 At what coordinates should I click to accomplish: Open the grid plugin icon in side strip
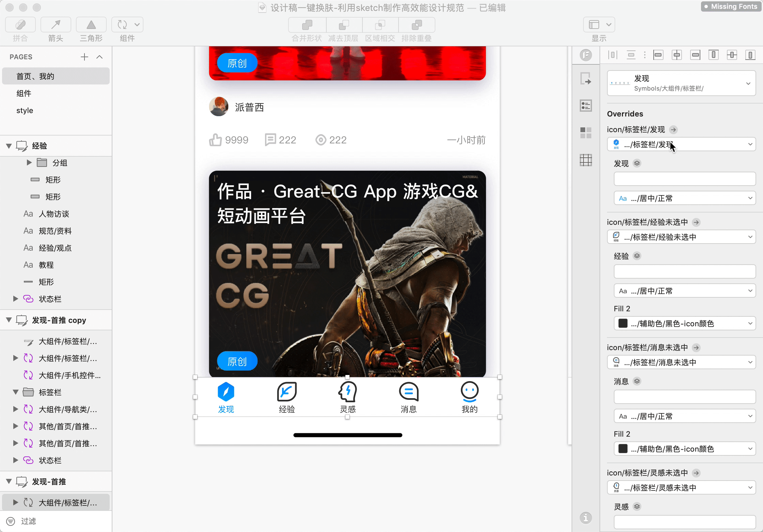[x=586, y=160]
